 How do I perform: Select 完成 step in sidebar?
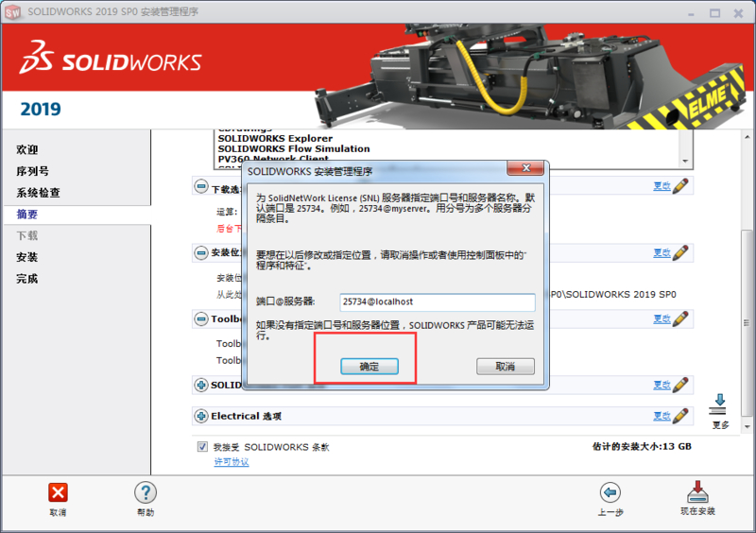point(27,279)
